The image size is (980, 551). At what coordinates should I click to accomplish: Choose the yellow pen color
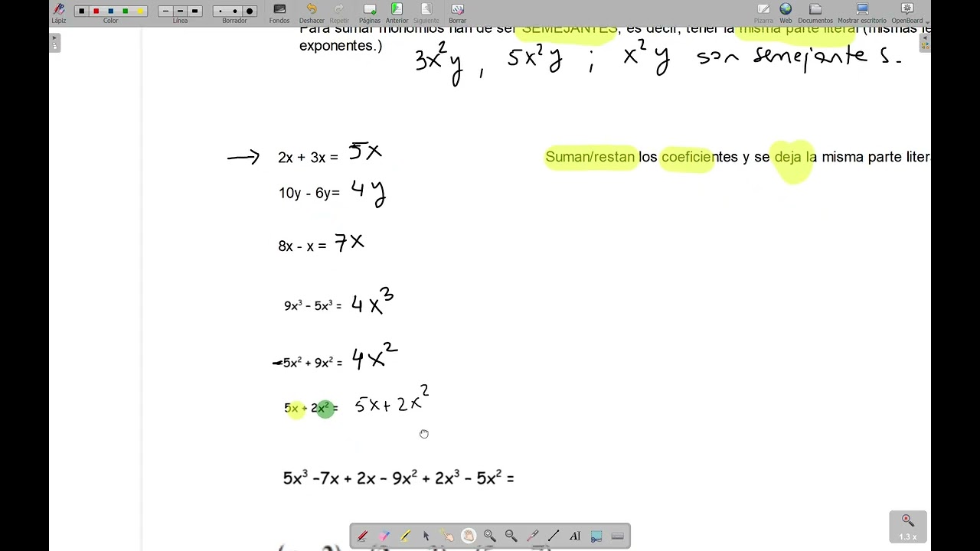coord(140,11)
